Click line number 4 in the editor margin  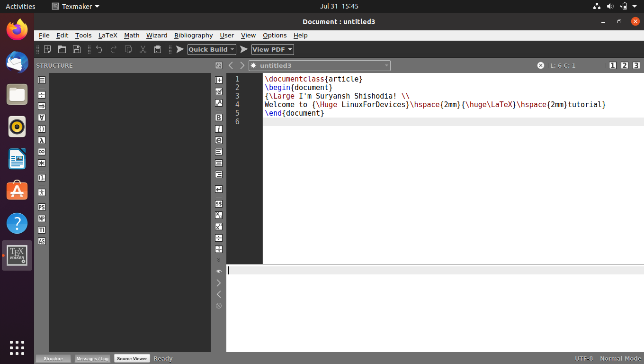[x=237, y=104]
